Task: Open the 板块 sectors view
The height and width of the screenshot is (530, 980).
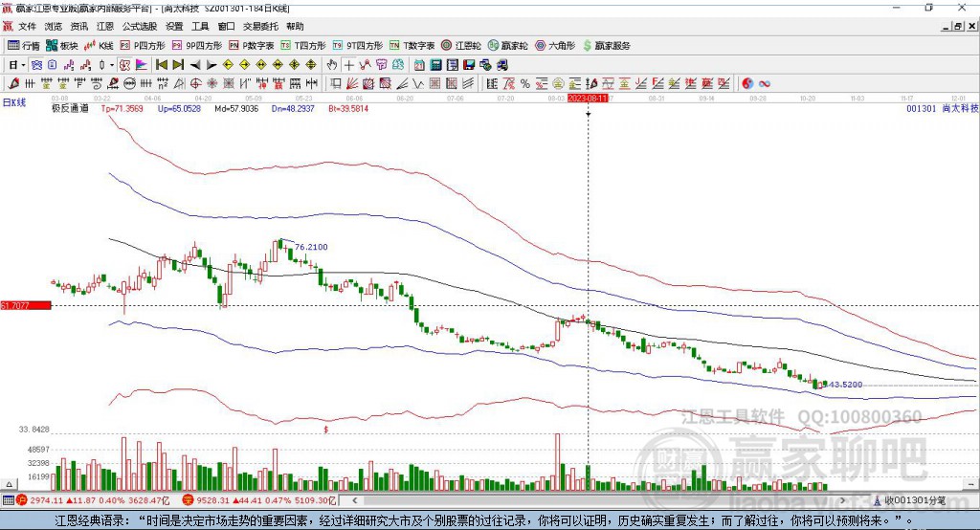Action: 61,46
